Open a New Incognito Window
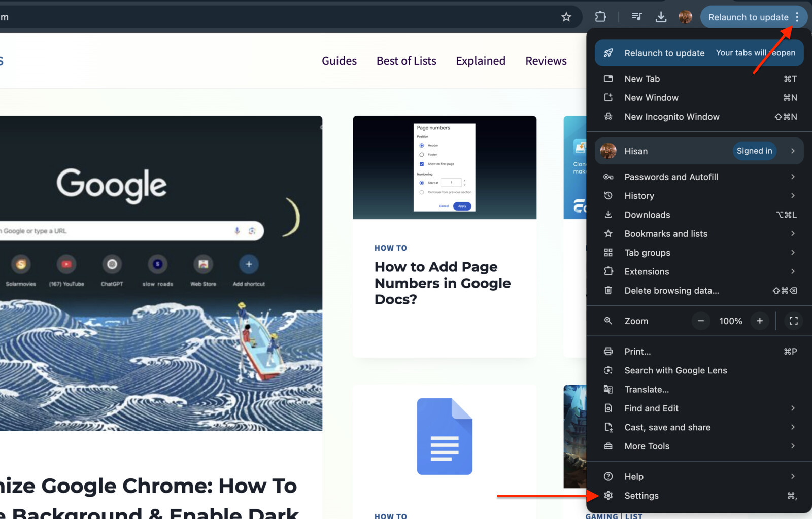Image resolution: width=812 pixels, height=519 pixels. pyautogui.click(x=672, y=117)
